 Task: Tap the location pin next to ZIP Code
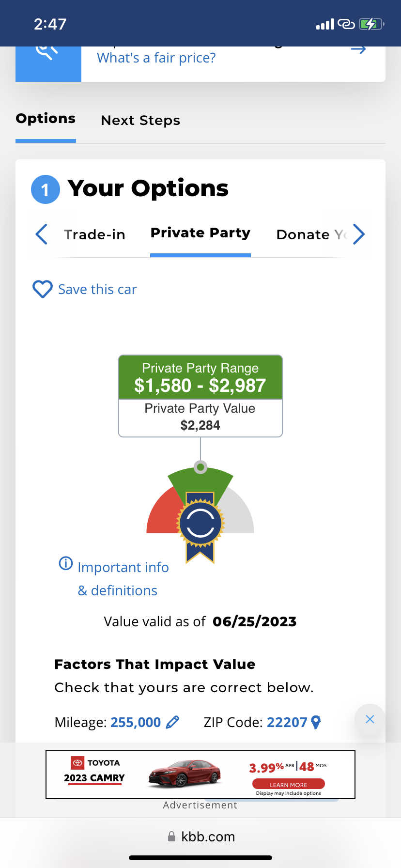(316, 722)
